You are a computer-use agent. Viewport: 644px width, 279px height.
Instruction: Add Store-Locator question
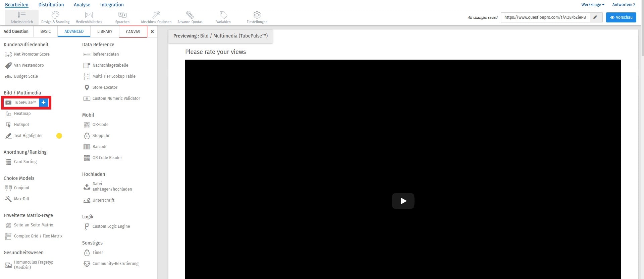pos(101,87)
